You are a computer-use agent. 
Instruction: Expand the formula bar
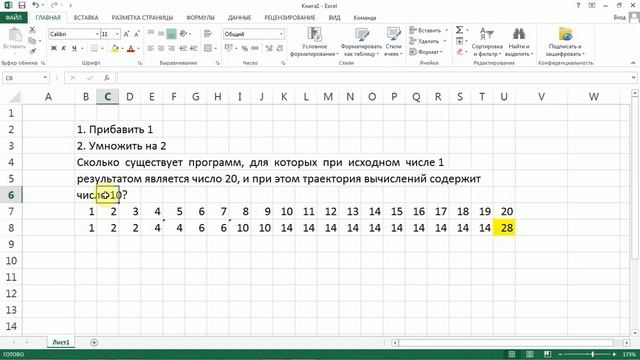[633, 78]
